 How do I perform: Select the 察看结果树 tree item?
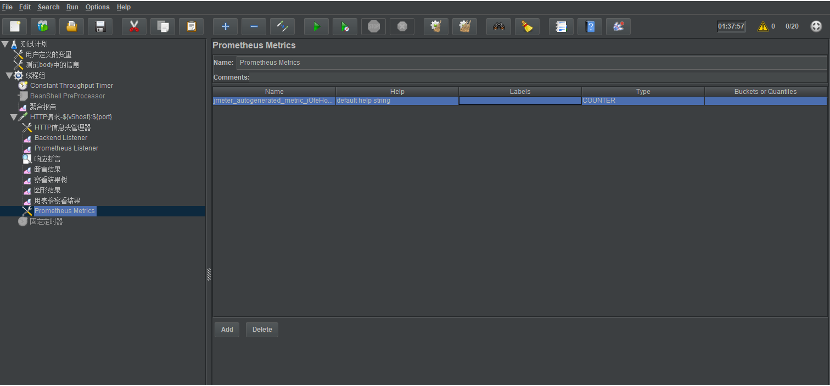click(51, 180)
